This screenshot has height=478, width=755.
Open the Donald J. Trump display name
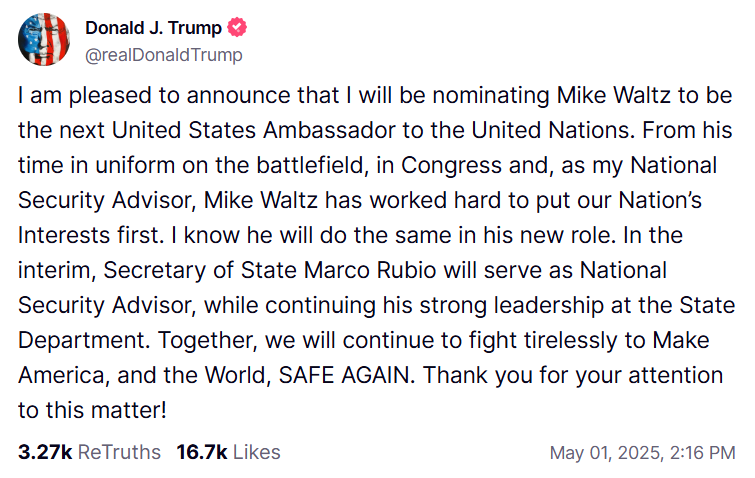pos(153,28)
